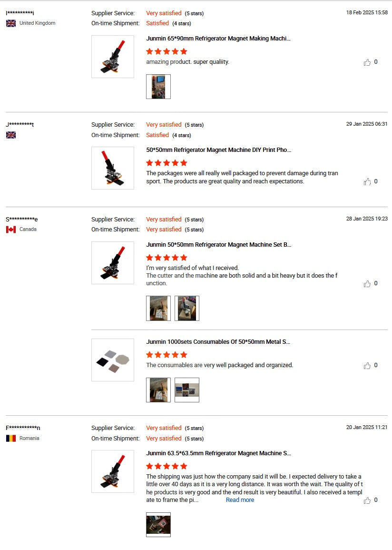Viewport: 392px width, 550px height.
Task: Open Junmin 50*50mm Refrigerator Magnet Machine Set link
Action: point(218,245)
